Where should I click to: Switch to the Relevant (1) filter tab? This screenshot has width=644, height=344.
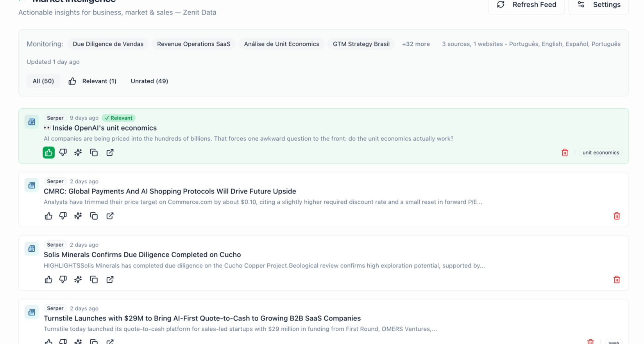tap(93, 81)
